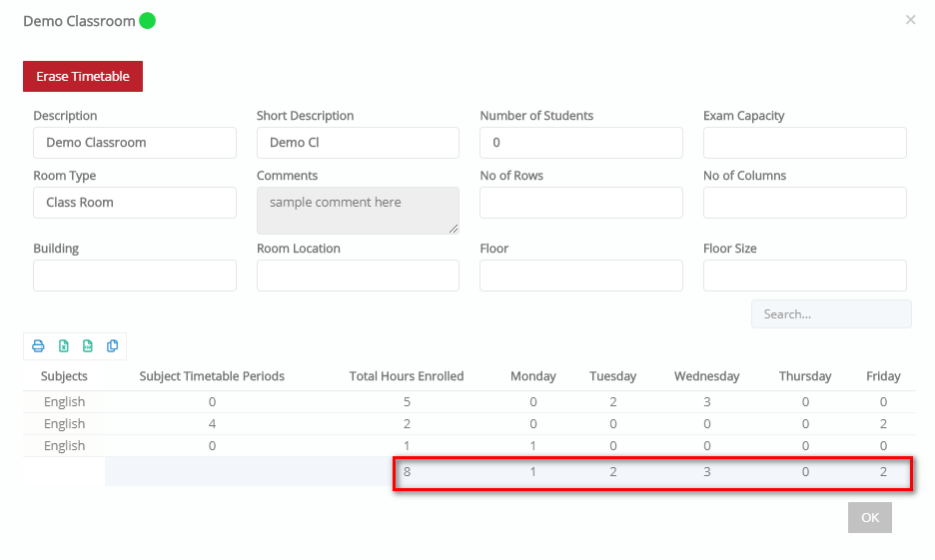This screenshot has width=935, height=560.
Task: Focus the Search box above the table
Action: coord(831,314)
